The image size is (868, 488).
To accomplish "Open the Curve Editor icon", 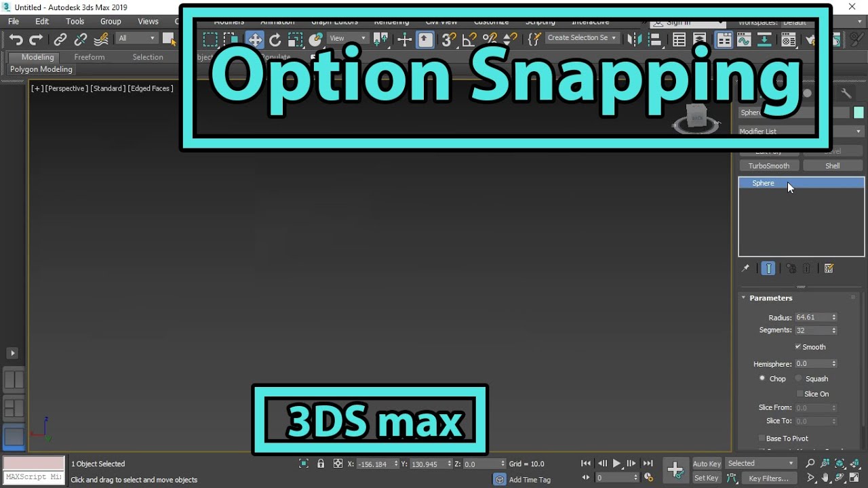I will tap(744, 39).
